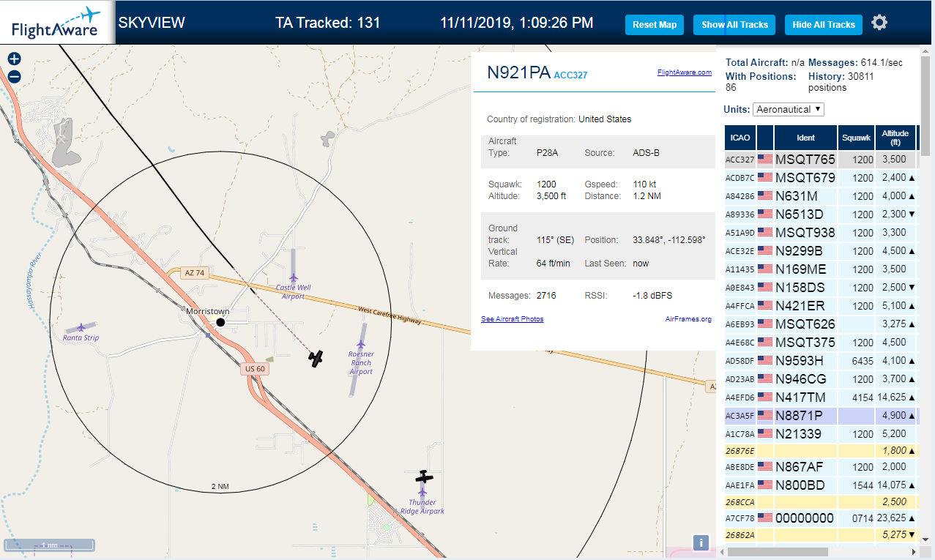Viewport: 935px width, 560px height.
Task: Click the TA Tracked: 131 counter
Action: coord(328,23)
